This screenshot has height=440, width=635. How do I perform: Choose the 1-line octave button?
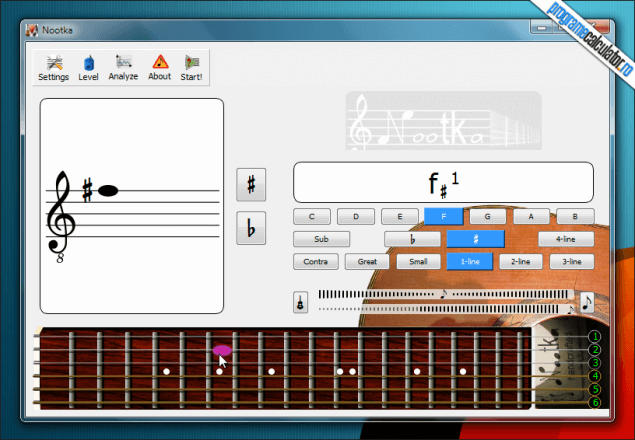(470, 262)
